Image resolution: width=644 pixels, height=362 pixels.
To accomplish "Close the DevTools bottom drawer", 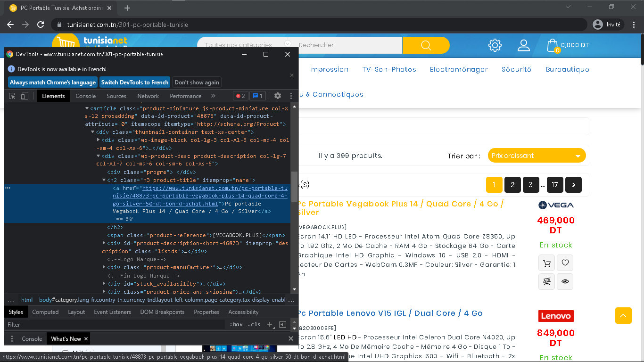I will (291, 339).
